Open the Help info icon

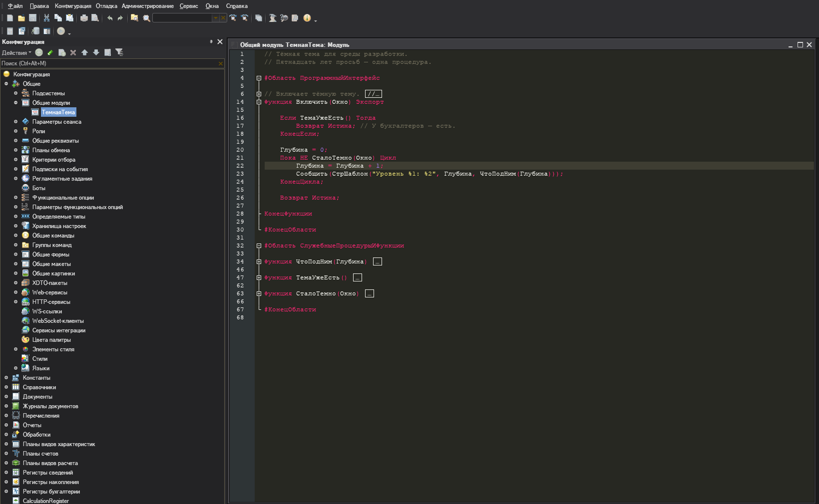[307, 18]
